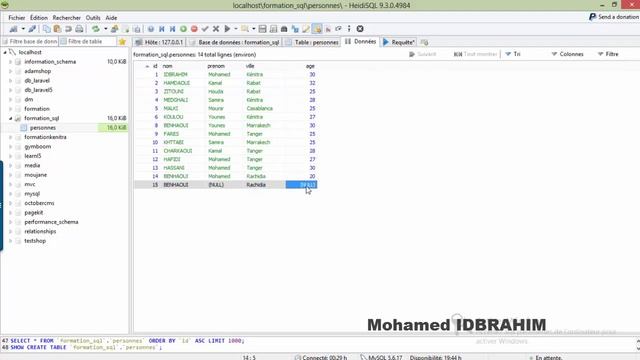Switch to the Requête tab

pyautogui.click(x=399, y=42)
